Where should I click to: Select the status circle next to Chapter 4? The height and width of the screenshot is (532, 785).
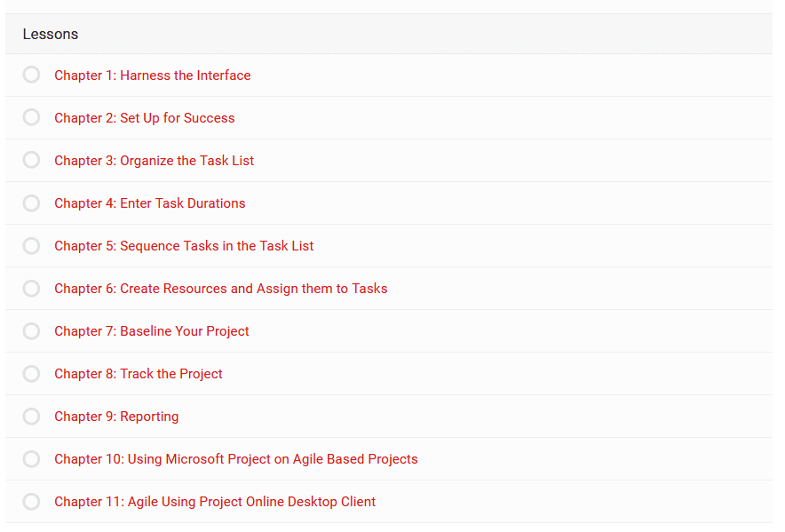[x=31, y=202]
